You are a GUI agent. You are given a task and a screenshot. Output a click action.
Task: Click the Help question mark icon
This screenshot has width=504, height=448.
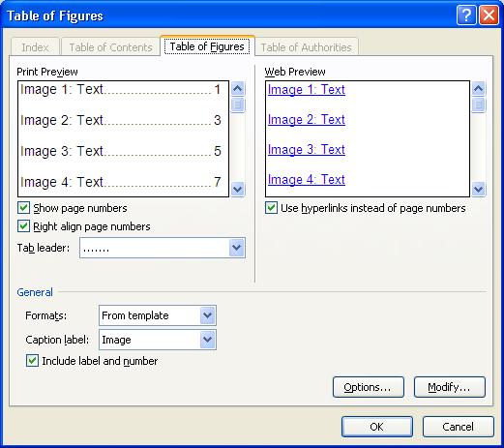(466, 15)
